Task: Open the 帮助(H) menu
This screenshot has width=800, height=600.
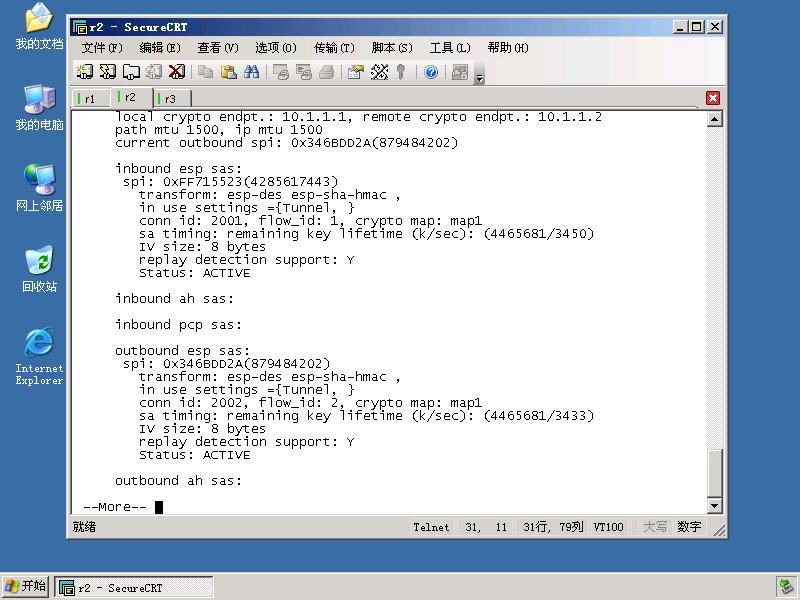Action: 508,48
